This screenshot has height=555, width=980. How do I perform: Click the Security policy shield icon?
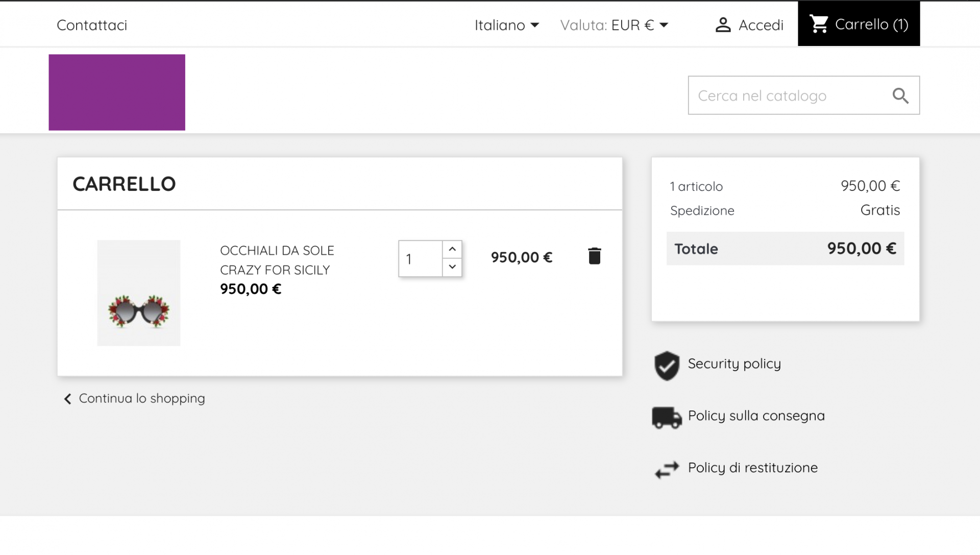[667, 366]
